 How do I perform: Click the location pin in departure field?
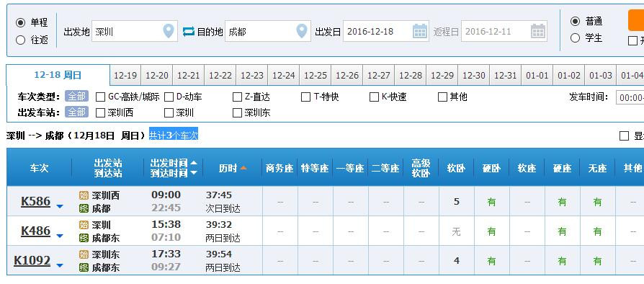[x=169, y=31]
